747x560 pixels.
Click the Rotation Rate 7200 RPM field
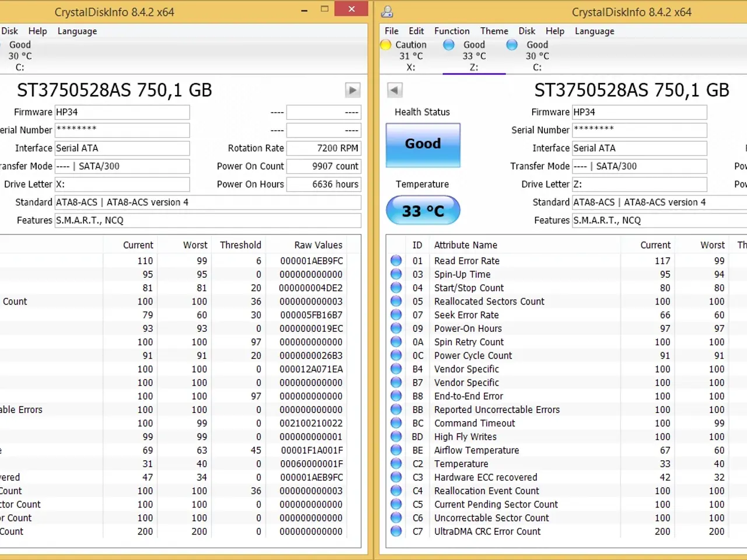(324, 148)
